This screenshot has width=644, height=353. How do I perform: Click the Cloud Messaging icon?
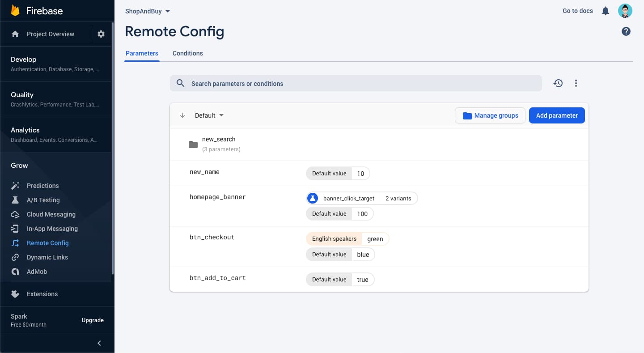[x=15, y=214]
